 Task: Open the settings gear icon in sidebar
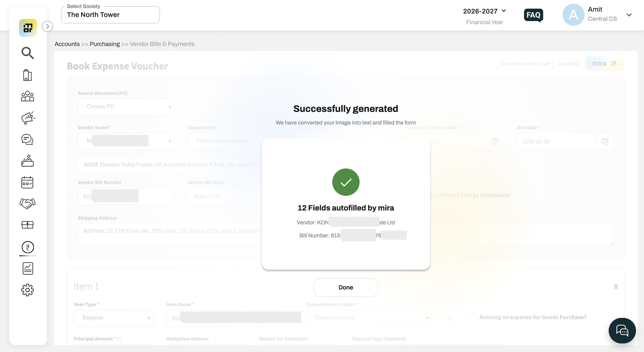(x=28, y=290)
